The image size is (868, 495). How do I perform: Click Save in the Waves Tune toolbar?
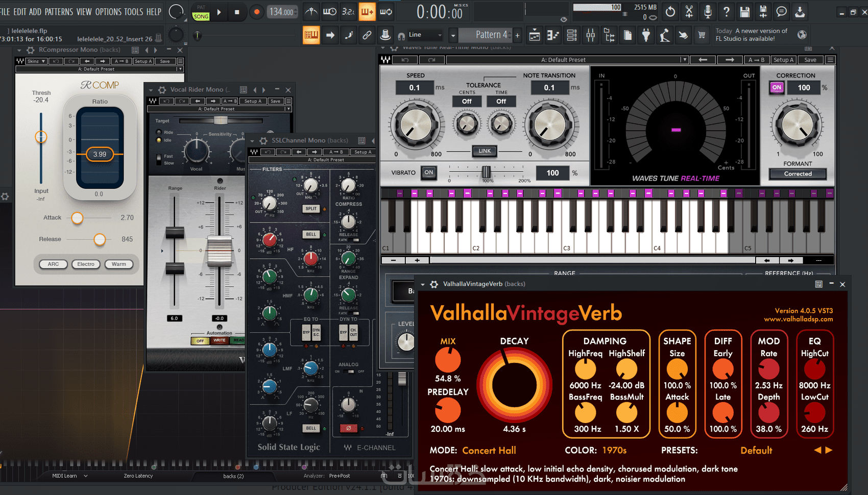(x=810, y=60)
